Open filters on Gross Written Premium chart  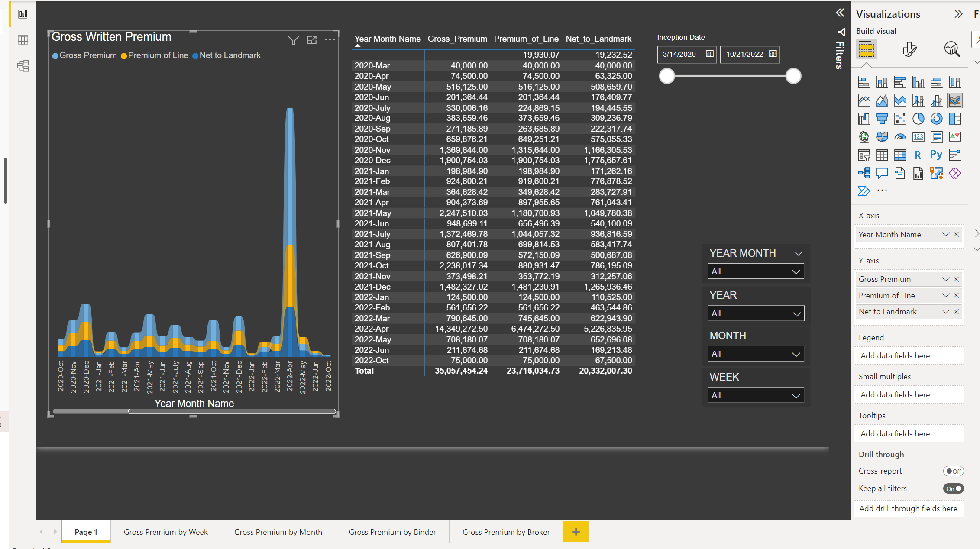pyautogui.click(x=293, y=40)
